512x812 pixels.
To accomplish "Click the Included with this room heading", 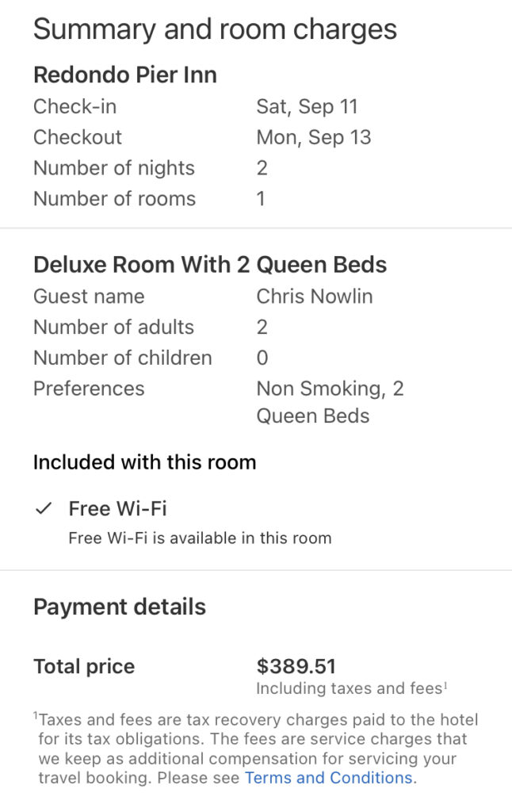I will coord(144,462).
